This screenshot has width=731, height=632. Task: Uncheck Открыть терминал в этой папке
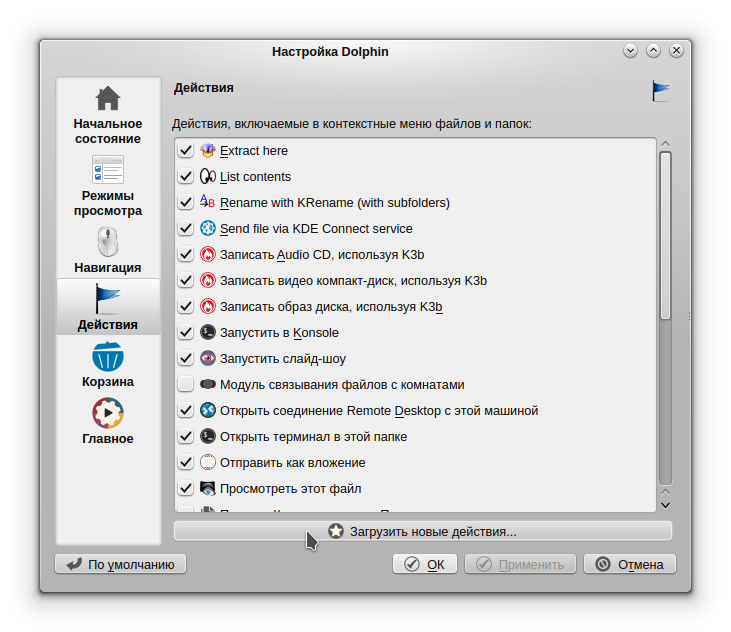point(186,437)
